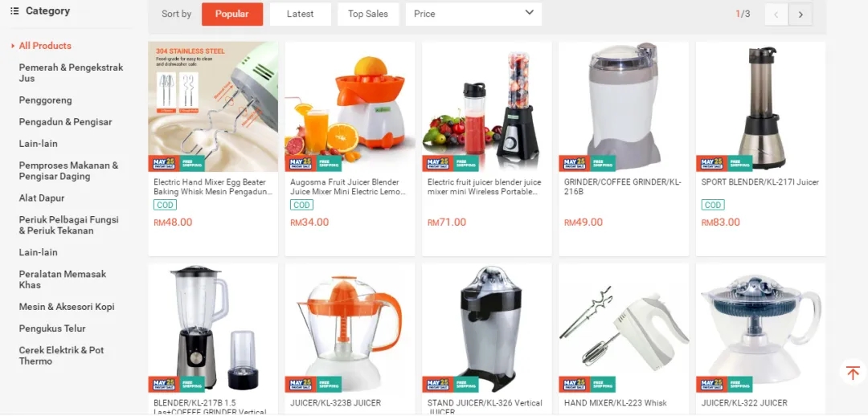Click the Price dropdown chevron arrow

[x=529, y=13]
